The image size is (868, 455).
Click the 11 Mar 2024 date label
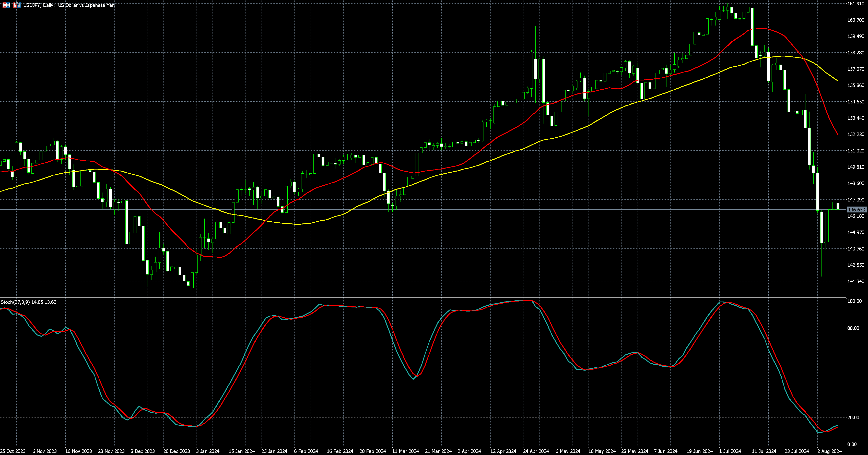(x=405, y=451)
